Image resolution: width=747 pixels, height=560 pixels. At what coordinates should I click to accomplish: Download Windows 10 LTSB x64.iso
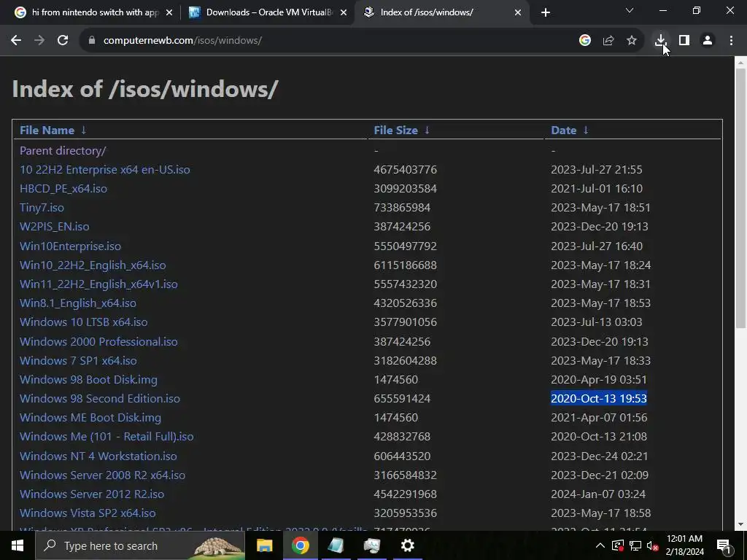tap(83, 322)
